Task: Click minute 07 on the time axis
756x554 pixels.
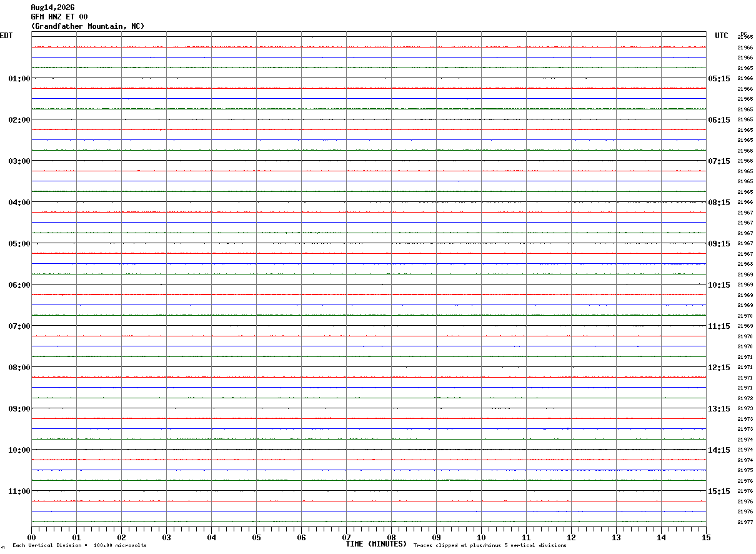Action: tap(346, 537)
